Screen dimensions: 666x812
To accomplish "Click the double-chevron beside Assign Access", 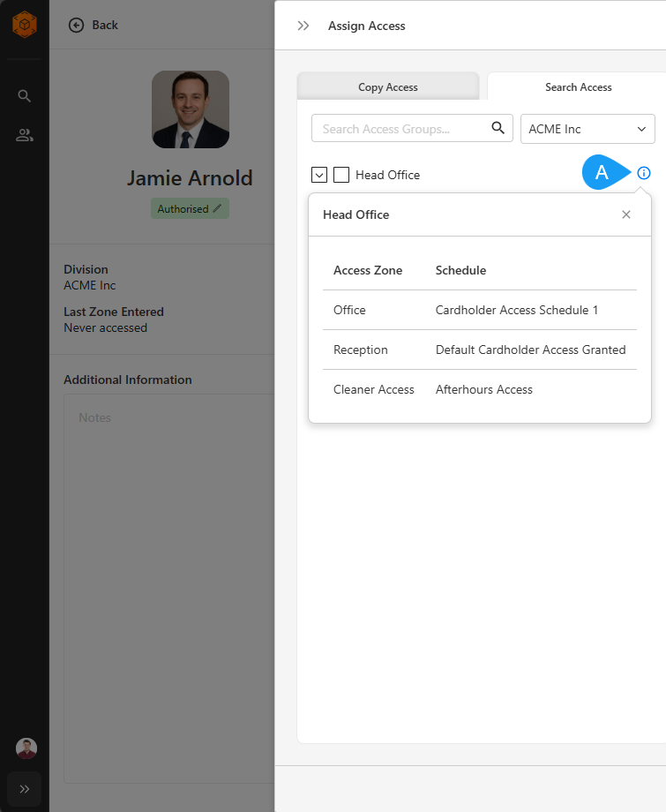I will 303,26.
